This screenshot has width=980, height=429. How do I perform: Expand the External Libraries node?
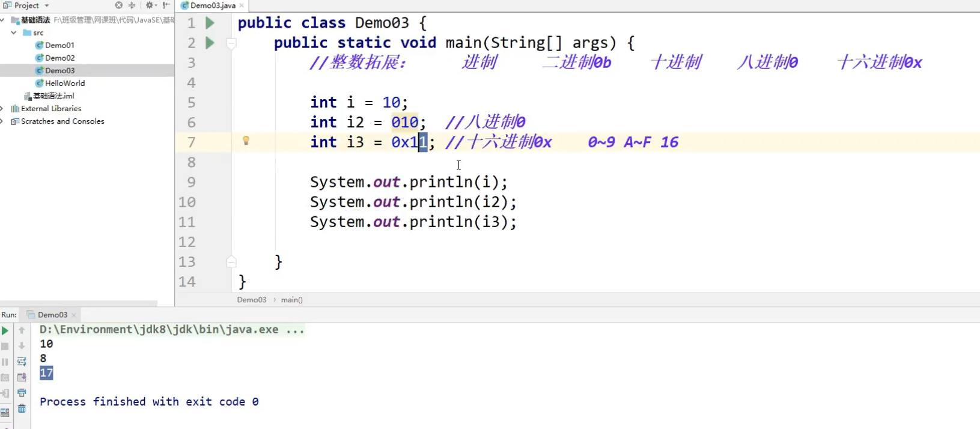2,109
